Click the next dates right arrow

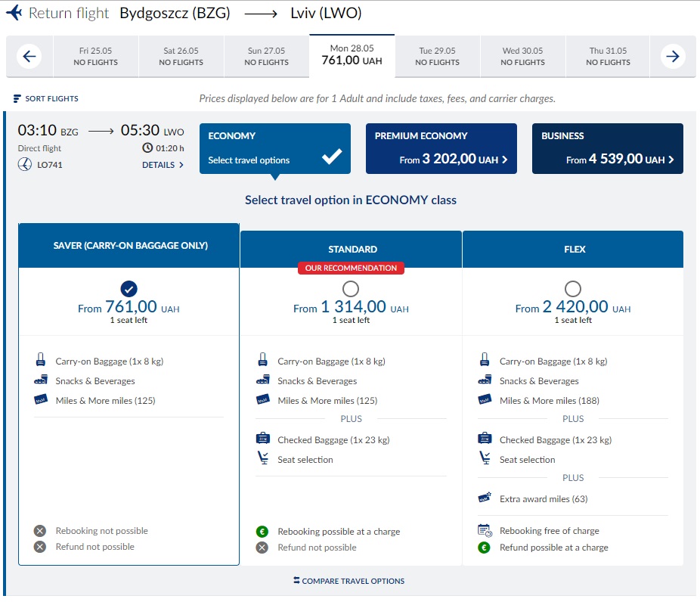coord(672,56)
